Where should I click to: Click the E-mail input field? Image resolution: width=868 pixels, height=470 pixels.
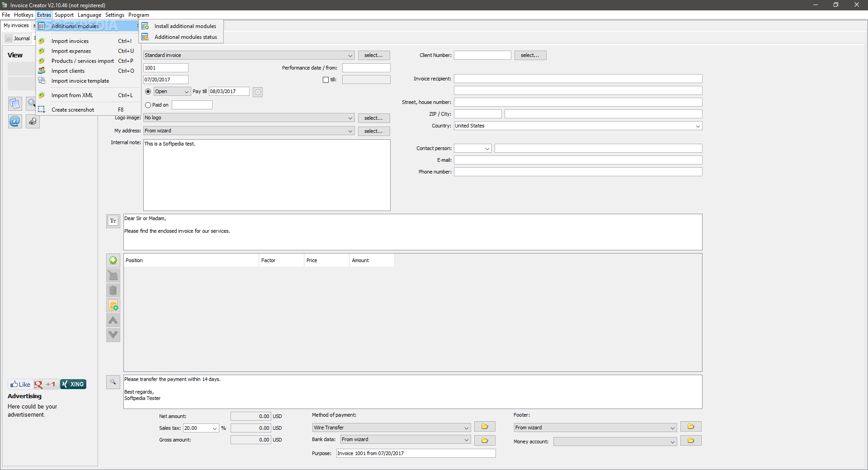pos(578,160)
